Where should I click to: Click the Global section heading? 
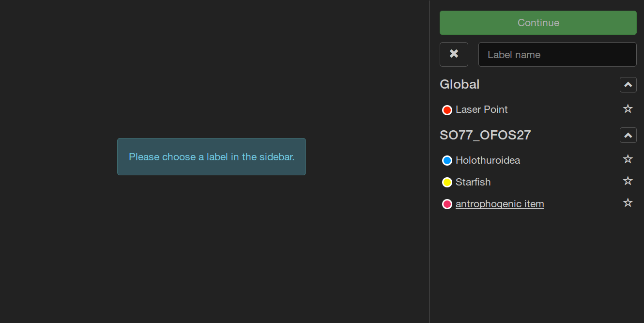460,84
